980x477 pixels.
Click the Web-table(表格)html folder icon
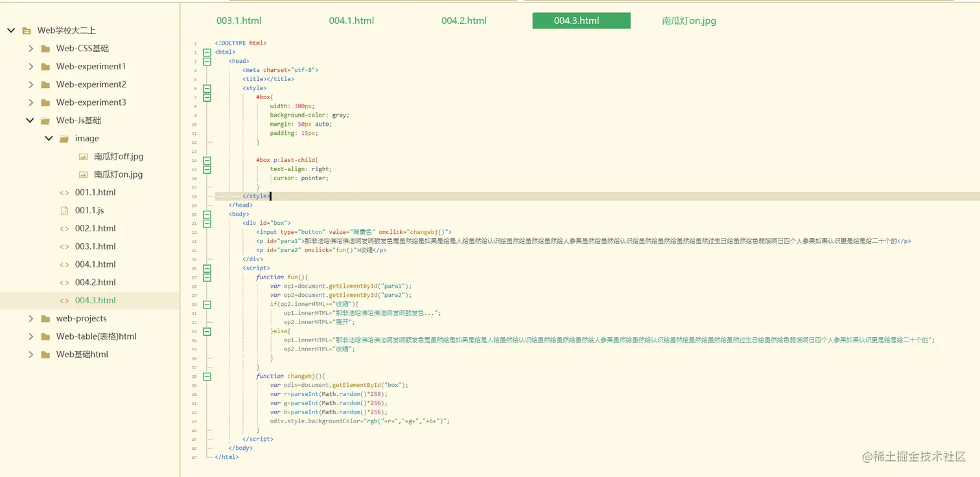coord(45,336)
